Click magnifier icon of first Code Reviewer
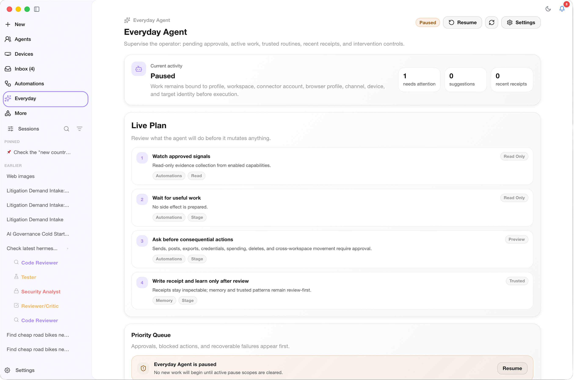The width and height of the screenshot is (588, 380). 16,262
